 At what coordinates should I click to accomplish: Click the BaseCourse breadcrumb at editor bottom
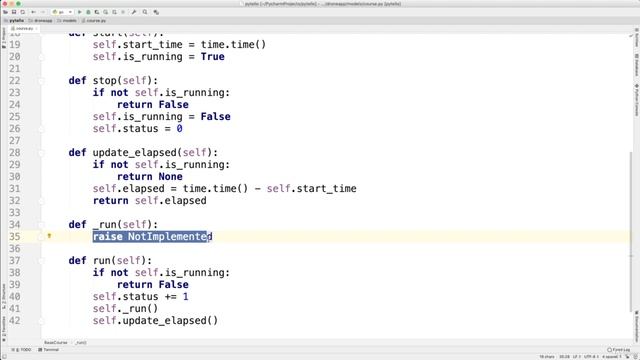tap(56, 342)
